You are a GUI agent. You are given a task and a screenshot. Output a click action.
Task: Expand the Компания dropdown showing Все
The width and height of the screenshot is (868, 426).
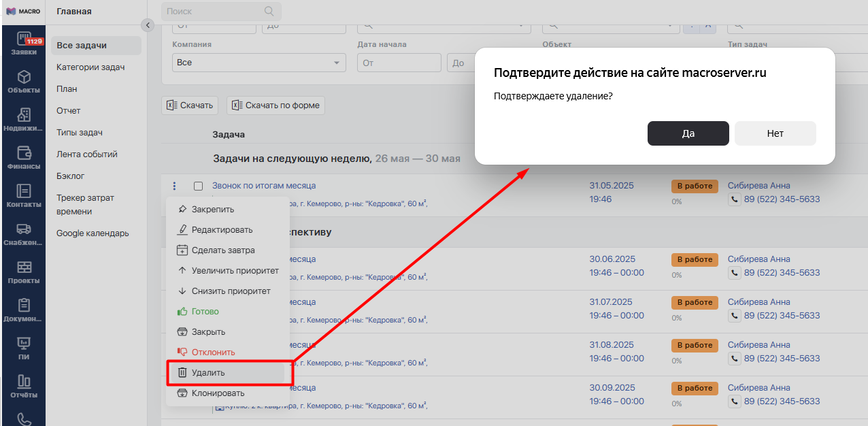[x=258, y=63]
